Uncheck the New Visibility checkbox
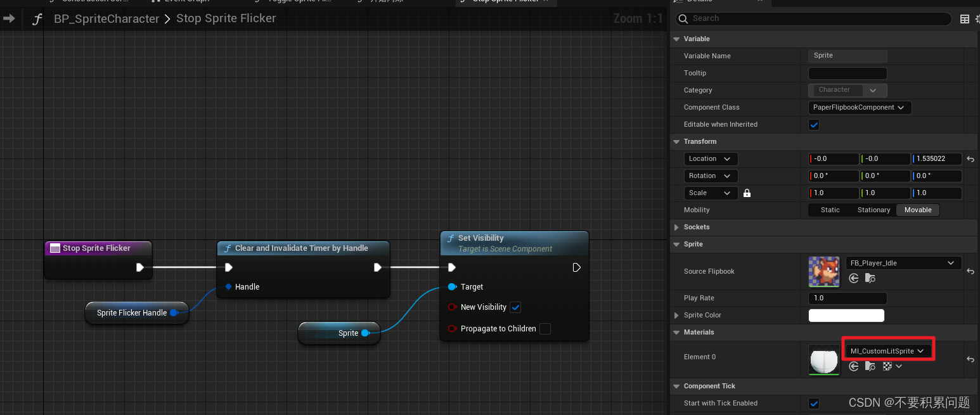 coord(515,307)
